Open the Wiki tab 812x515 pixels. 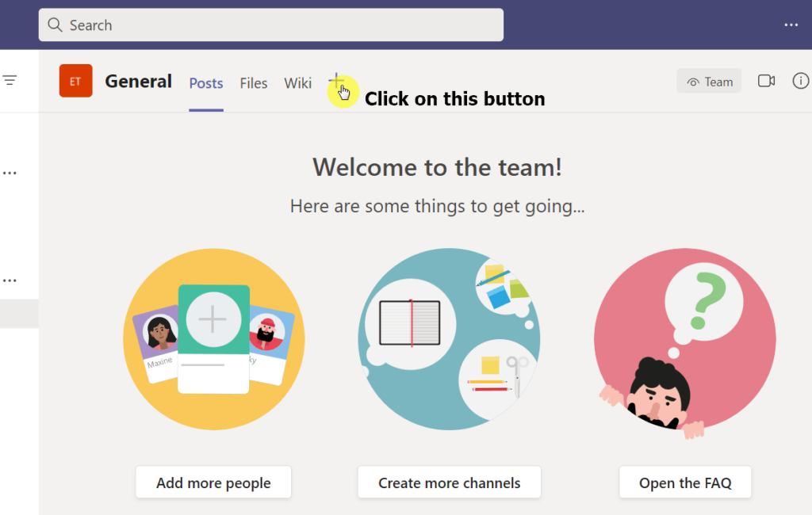298,83
